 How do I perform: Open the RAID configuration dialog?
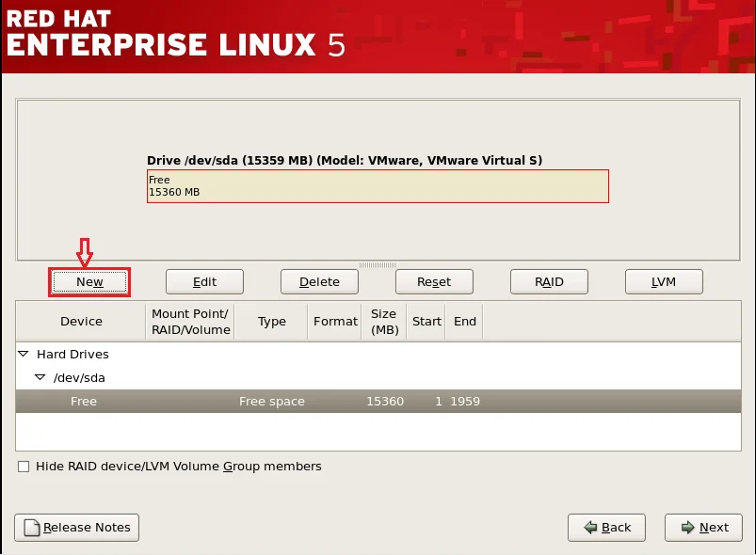(549, 281)
